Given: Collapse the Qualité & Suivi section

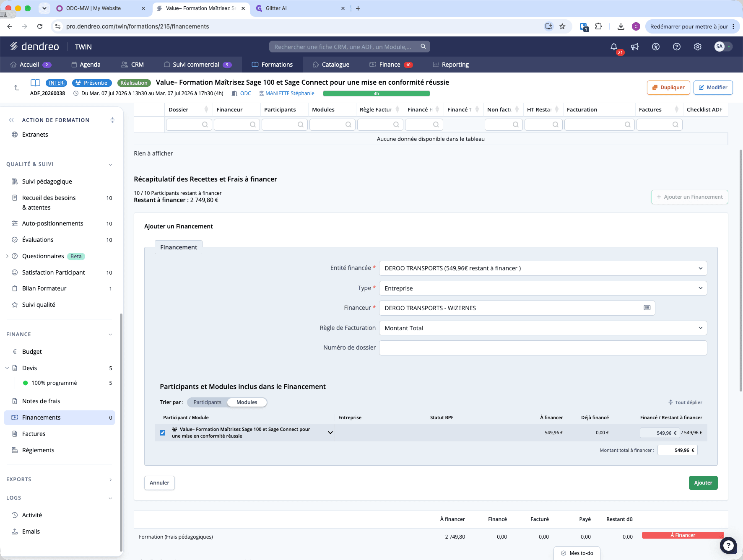Looking at the screenshot, I should point(110,164).
